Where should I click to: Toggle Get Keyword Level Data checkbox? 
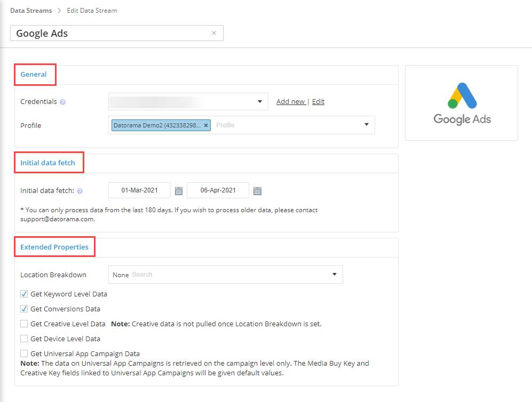tap(24, 294)
